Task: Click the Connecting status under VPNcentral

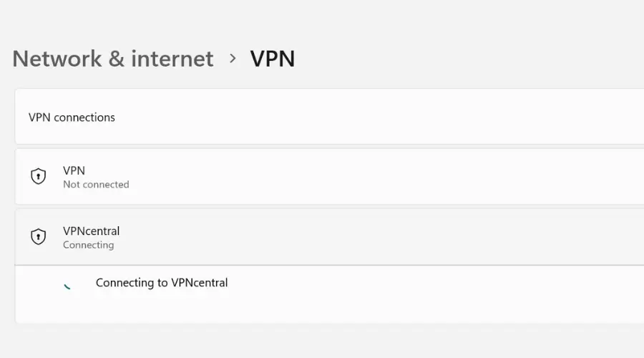Action: tap(88, 245)
